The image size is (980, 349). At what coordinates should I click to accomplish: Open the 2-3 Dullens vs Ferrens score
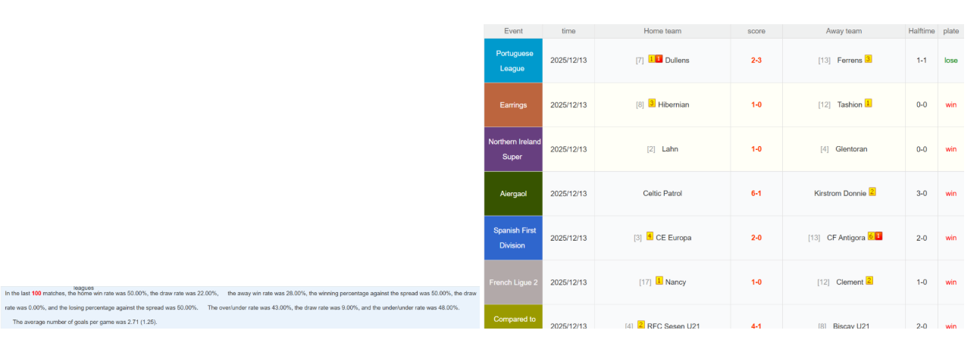coord(756,61)
